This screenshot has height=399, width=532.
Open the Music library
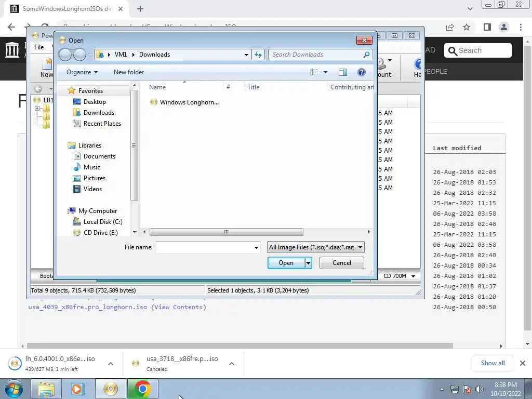pyautogui.click(x=87, y=167)
